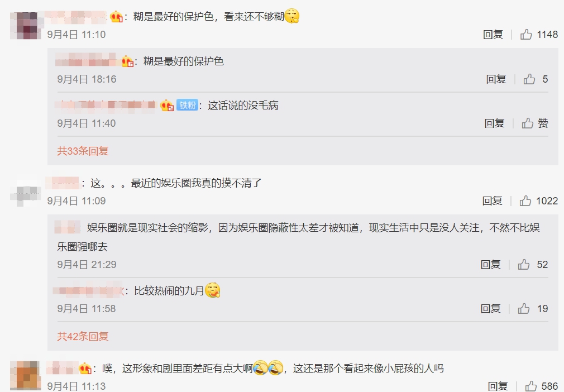Expand all 33 replies (共33条回复)

click(83, 151)
